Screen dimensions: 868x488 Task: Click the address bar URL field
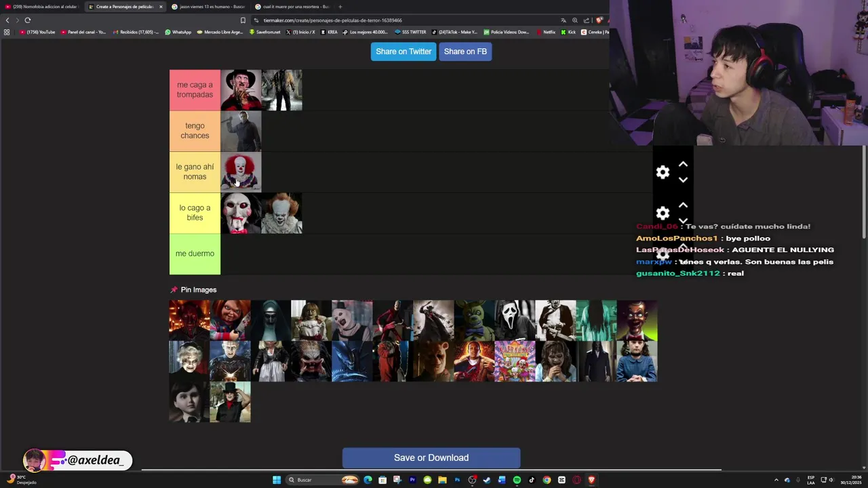click(403, 20)
